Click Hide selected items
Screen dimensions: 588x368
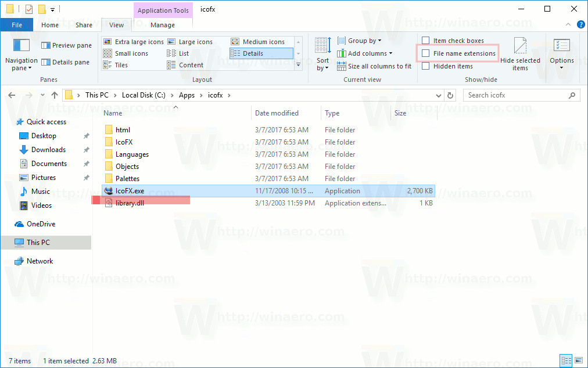click(x=520, y=52)
